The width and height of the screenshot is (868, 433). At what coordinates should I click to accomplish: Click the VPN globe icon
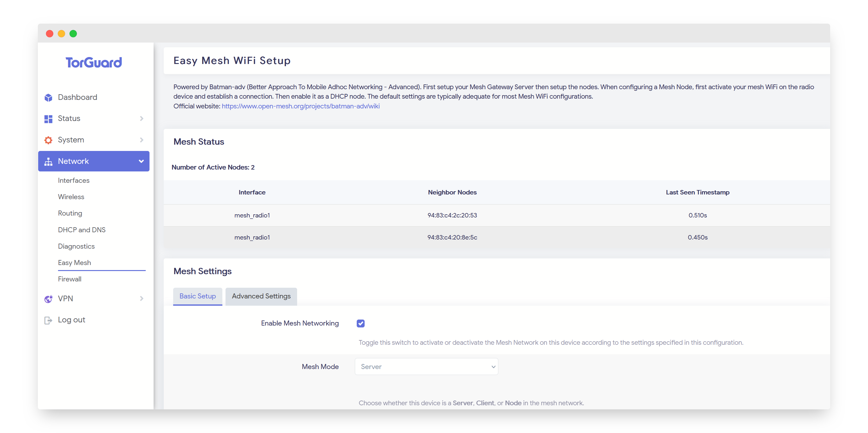click(49, 299)
